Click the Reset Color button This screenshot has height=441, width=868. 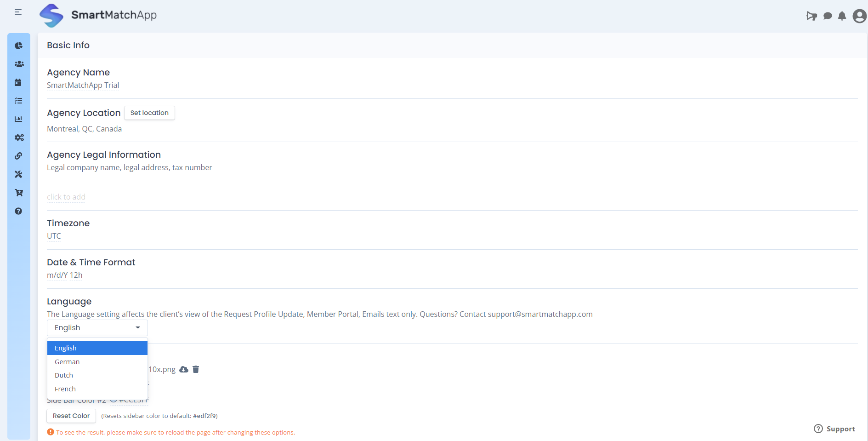point(71,416)
